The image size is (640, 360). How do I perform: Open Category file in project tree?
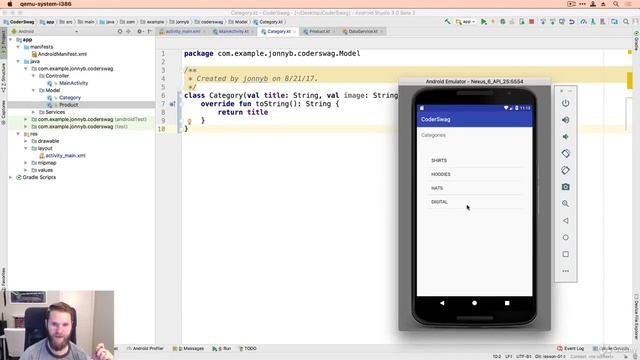click(69, 98)
